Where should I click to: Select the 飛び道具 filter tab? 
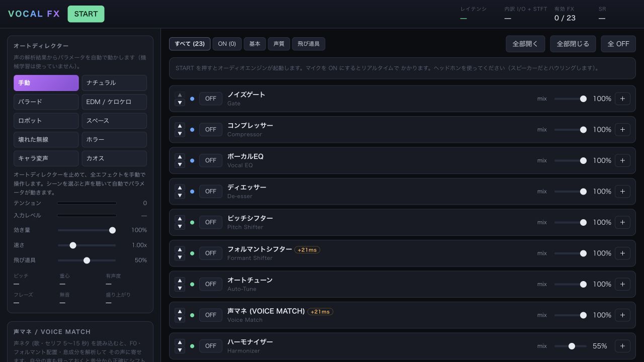point(308,44)
